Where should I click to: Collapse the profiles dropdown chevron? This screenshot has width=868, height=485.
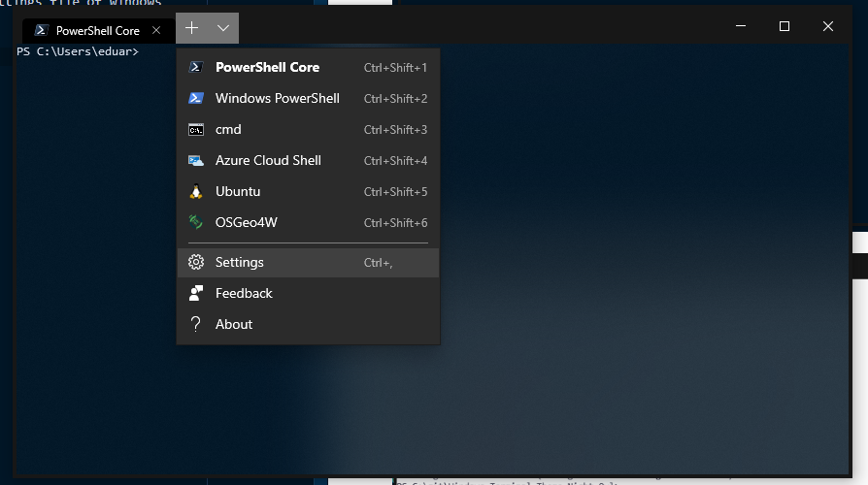click(x=223, y=28)
